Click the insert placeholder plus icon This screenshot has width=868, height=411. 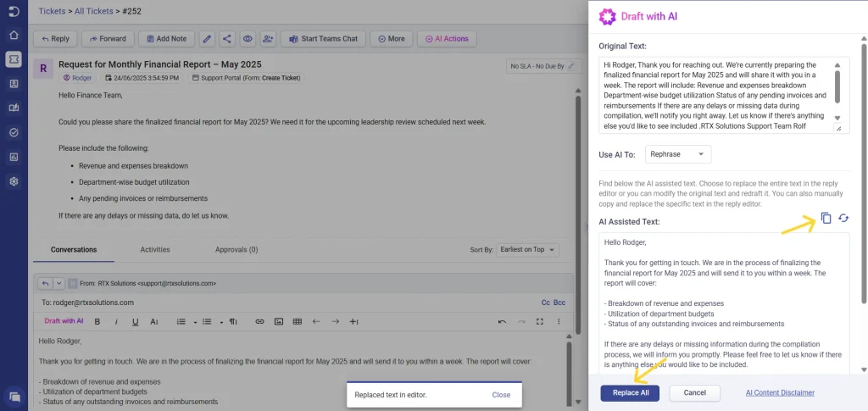[x=354, y=321]
